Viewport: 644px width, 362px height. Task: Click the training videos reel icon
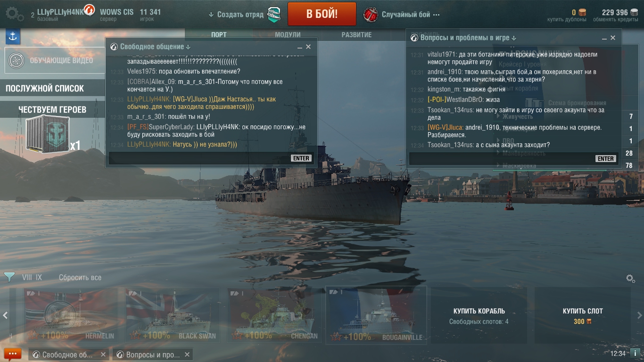point(17,60)
